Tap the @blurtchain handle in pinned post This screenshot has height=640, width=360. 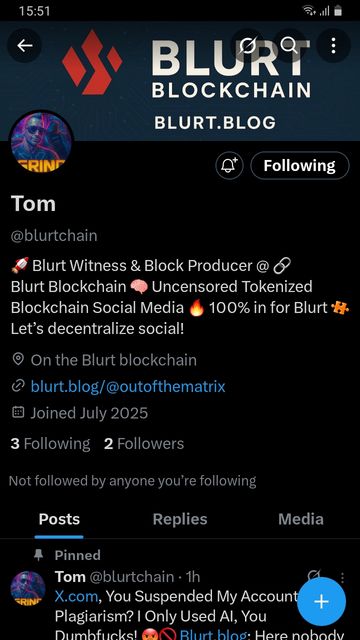tap(131, 577)
